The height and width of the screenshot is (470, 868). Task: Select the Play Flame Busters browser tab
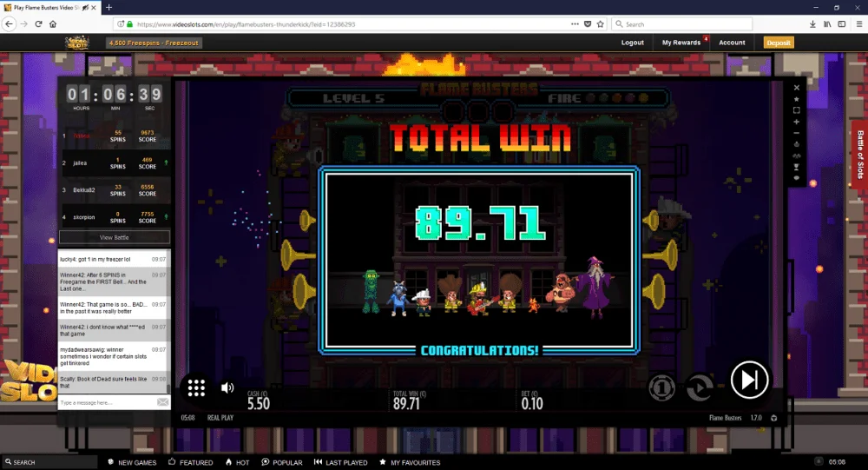tap(49, 8)
